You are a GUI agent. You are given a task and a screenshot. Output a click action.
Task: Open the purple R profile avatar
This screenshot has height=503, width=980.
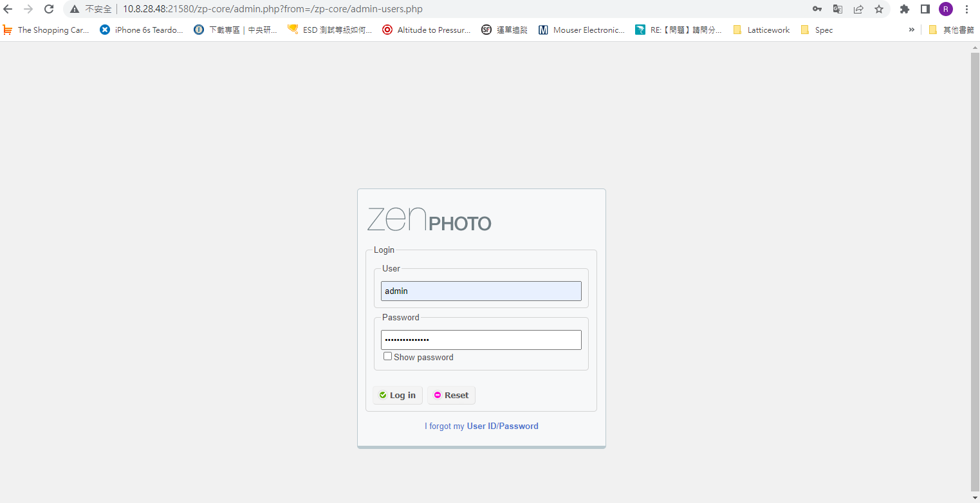click(946, 9)
